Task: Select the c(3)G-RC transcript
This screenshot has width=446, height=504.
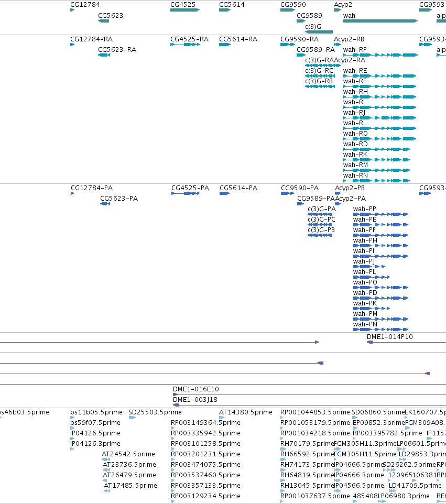Action: click(320, 76)
